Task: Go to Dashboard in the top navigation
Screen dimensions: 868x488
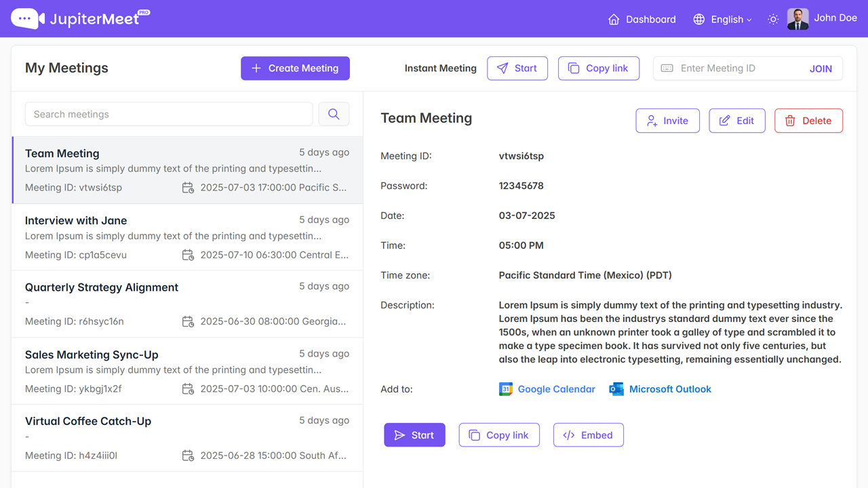Action: pyautogui.click(x=642, y=20)
